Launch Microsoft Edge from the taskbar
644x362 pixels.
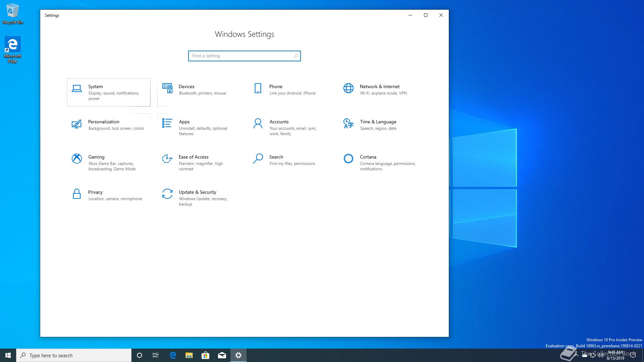(x=173, y=355)
